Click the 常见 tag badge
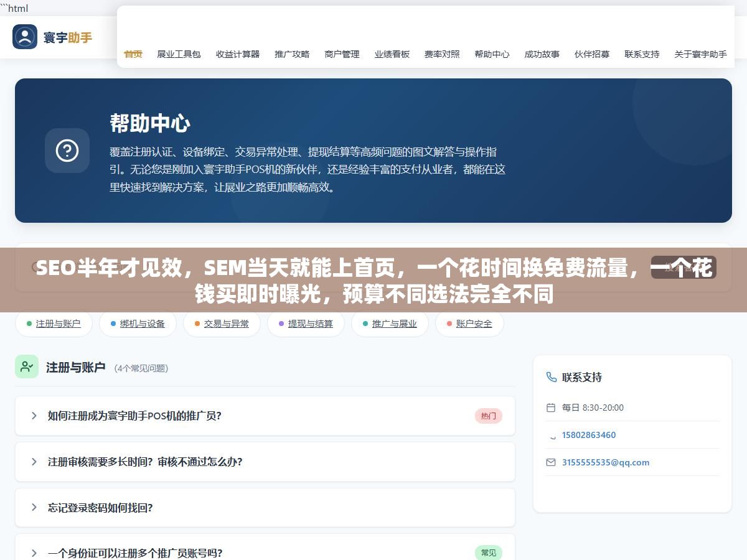The width and height of the screenshot is (747, 560). 489,553
